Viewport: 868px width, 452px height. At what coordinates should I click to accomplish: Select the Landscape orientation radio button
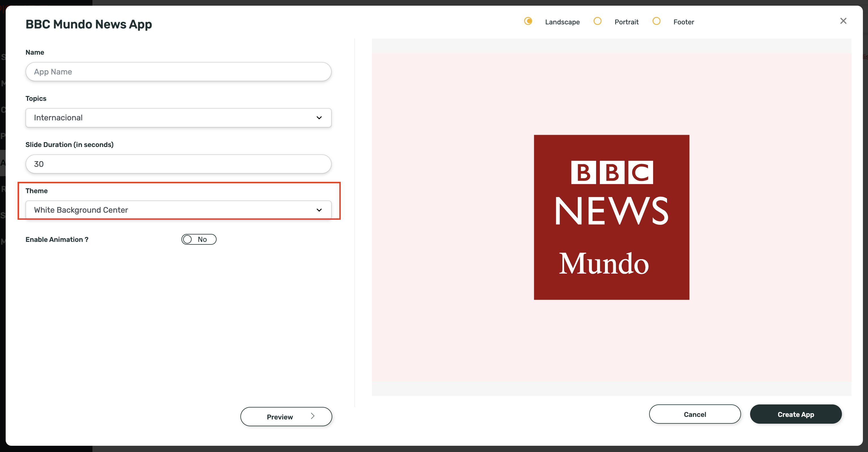pyautogui.click(x=528, y=21)
